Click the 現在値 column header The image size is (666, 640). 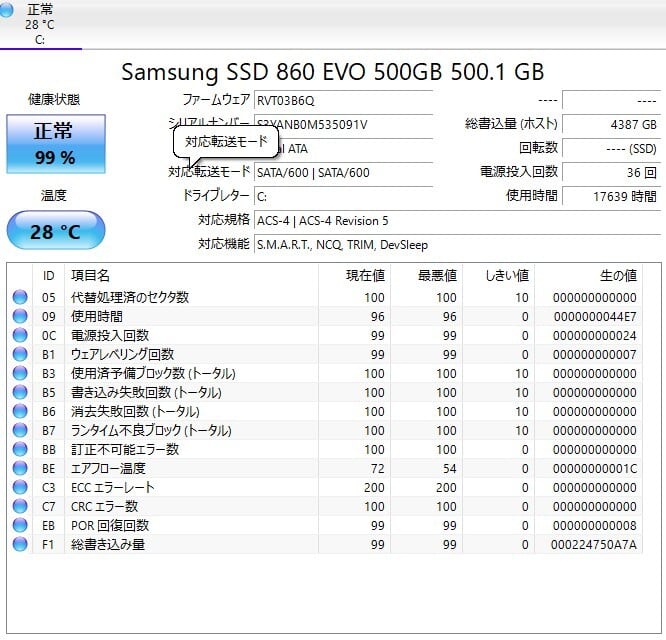[355, 276]
